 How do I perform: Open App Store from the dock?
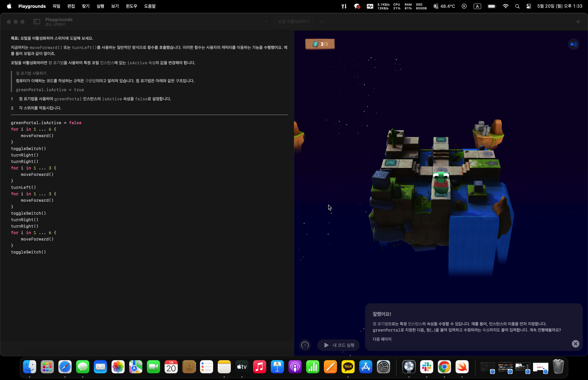click(x=366, y=367)
